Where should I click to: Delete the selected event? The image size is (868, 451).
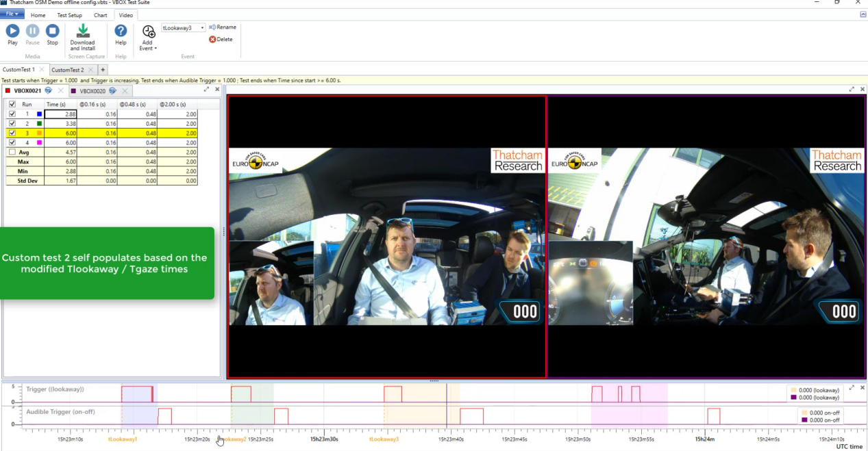[221, 40]
